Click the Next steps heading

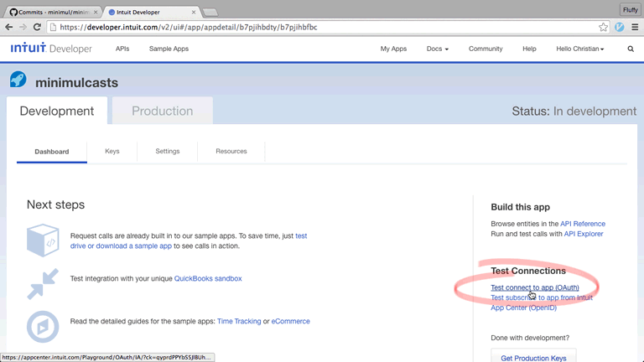[x=55, y=204]
